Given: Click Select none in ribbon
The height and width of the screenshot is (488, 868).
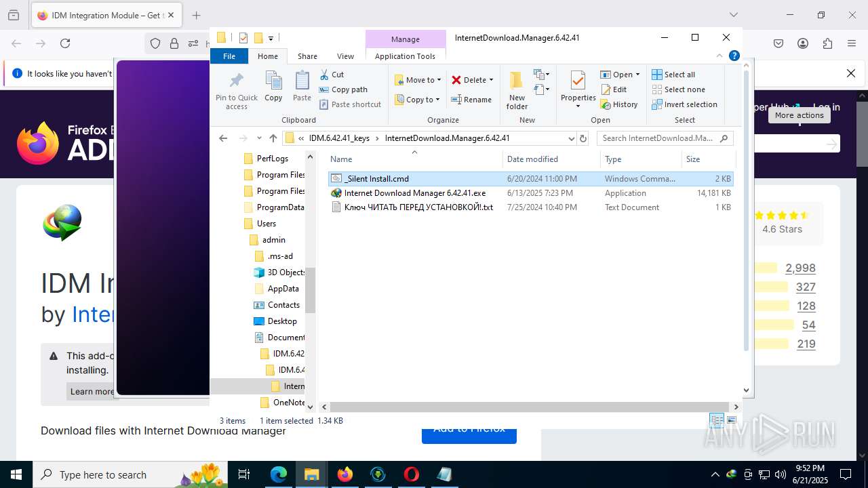Looking at the screenshot, I should pyautogui.click(x=678, y=89).
